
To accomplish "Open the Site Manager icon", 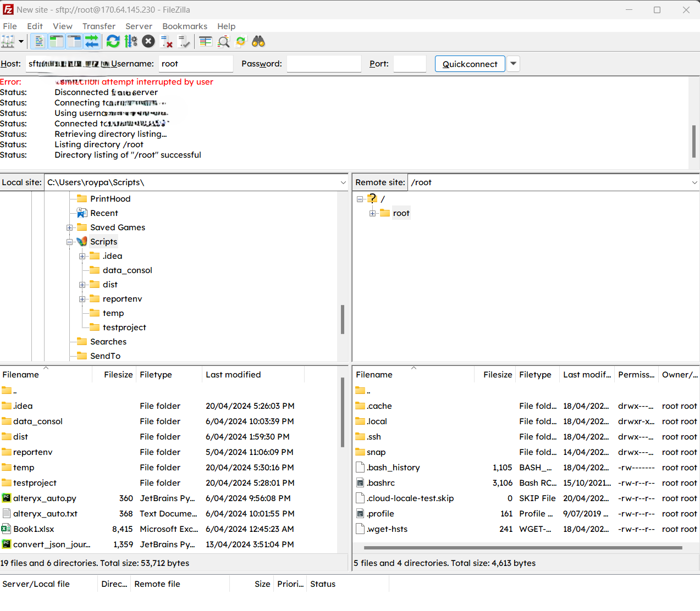I will click(x=8, y=42).
